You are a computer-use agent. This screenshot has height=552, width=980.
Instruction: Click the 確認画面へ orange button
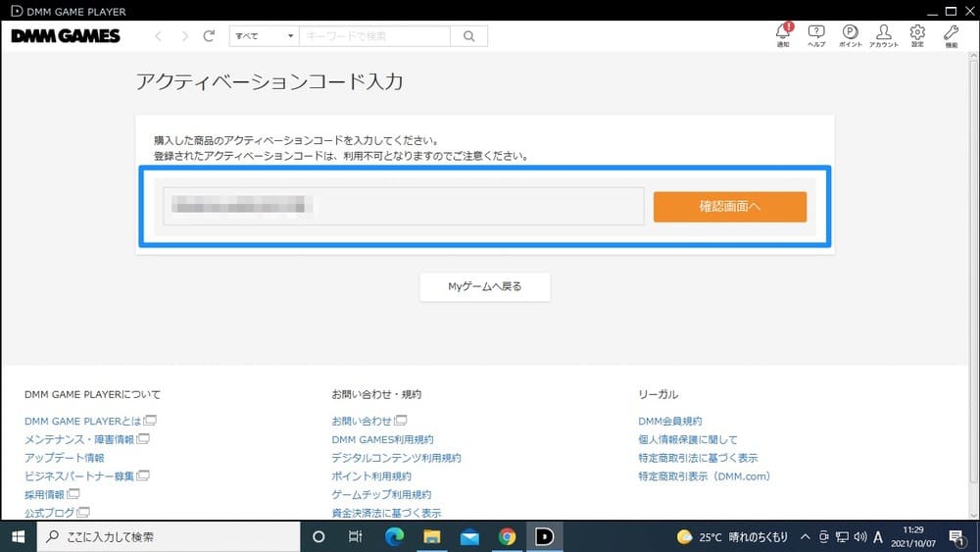[729, 207]
